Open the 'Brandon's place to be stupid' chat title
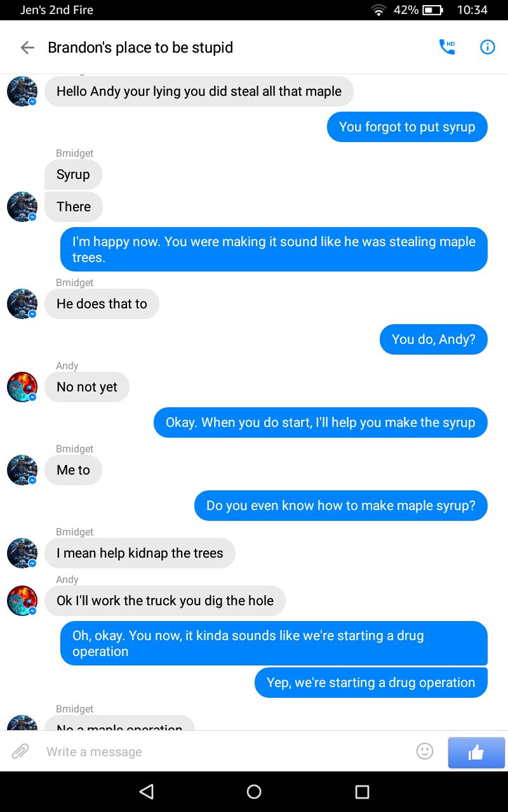This screenshot has width=508, height=812. (140, 48)
